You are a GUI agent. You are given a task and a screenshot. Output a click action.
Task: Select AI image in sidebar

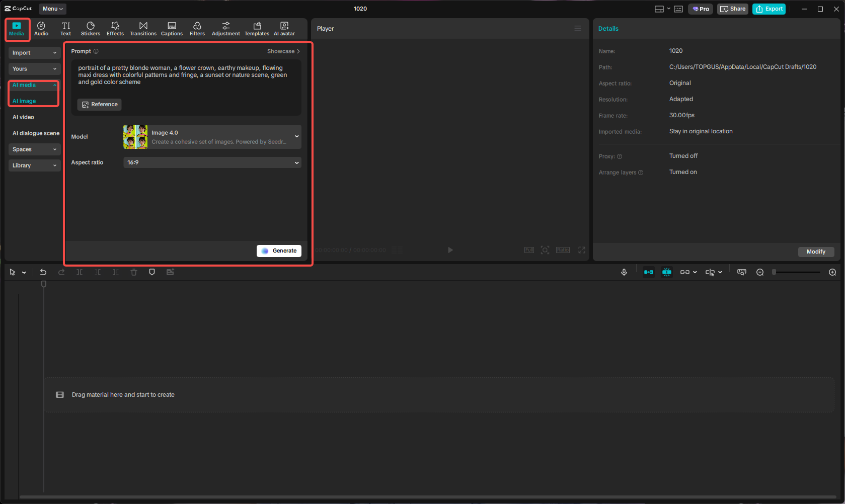pyautogui.click(x=24, y=101)
